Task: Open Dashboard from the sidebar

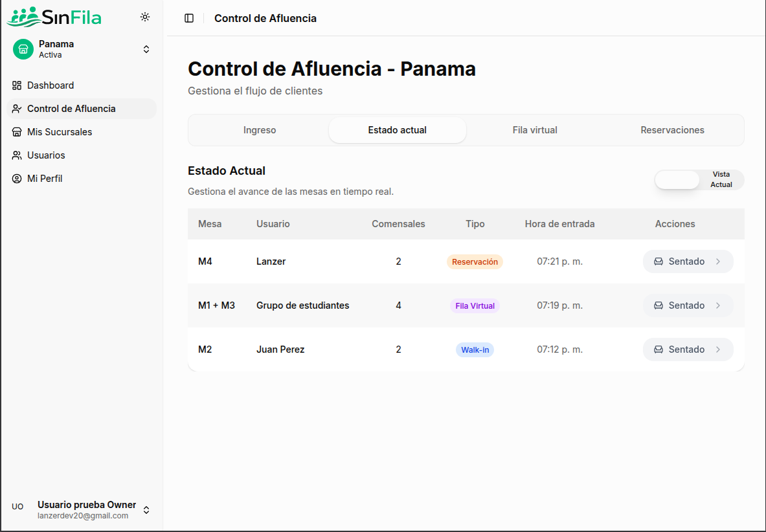Action: click(x=50, y=85)
